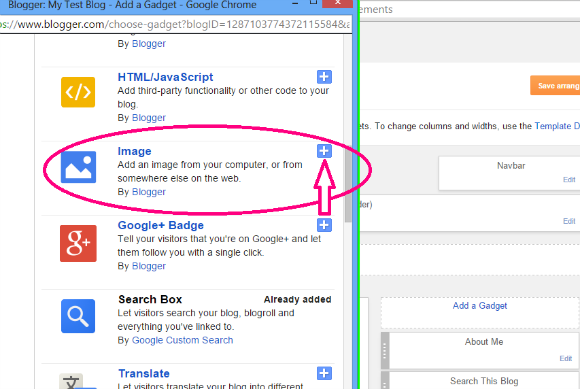This screenshot has width=580, height=389.
Task: Open the Translate gadget title link
Action: (144, 373)
